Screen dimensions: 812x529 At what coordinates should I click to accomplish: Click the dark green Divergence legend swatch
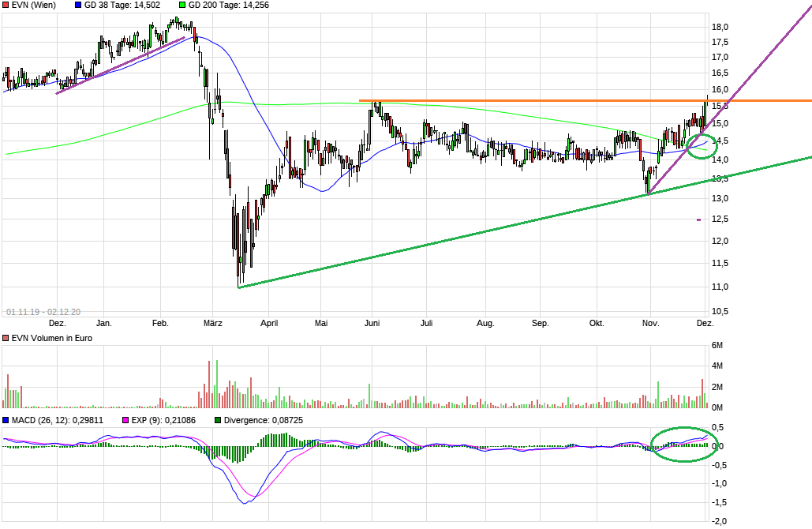pos(218,420)
